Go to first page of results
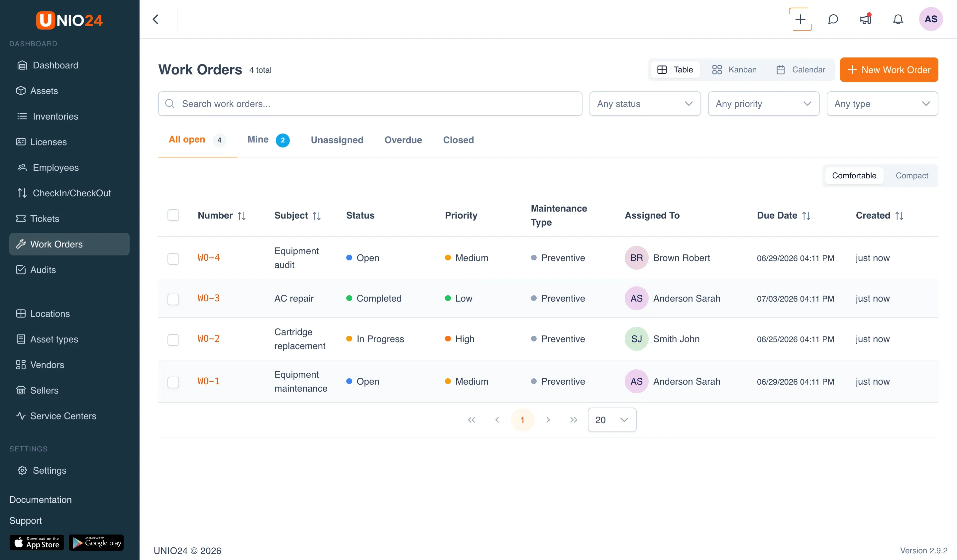The height and width of the screenshot is (560, 957). pyautogui.click(x=471, y=420)
